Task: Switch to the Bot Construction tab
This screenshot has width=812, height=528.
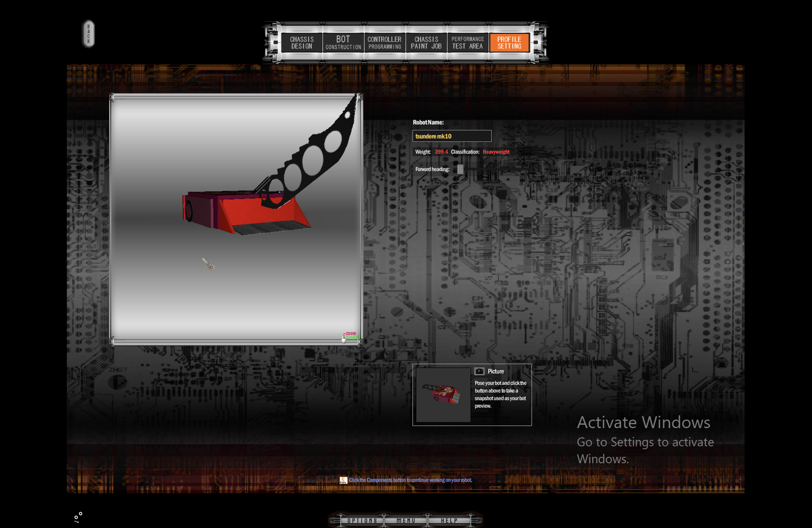Action: (343, 43)
